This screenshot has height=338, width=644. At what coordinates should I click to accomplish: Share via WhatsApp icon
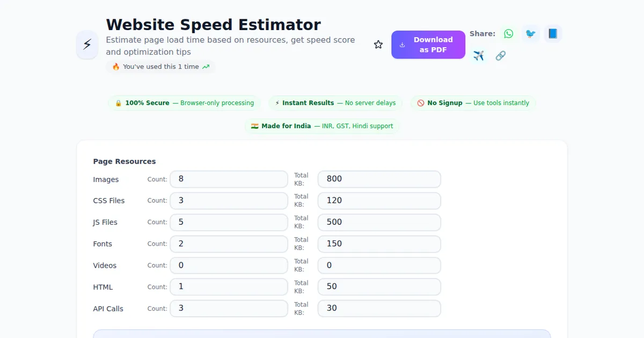(x=508, y=34)
